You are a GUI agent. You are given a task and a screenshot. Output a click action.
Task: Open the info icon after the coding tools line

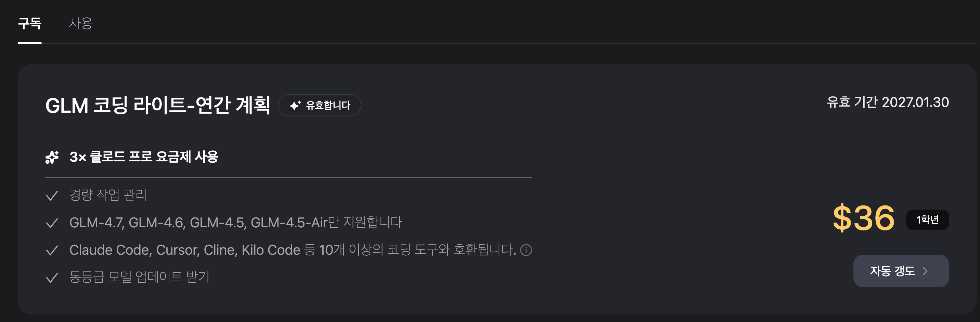point(526,250)
